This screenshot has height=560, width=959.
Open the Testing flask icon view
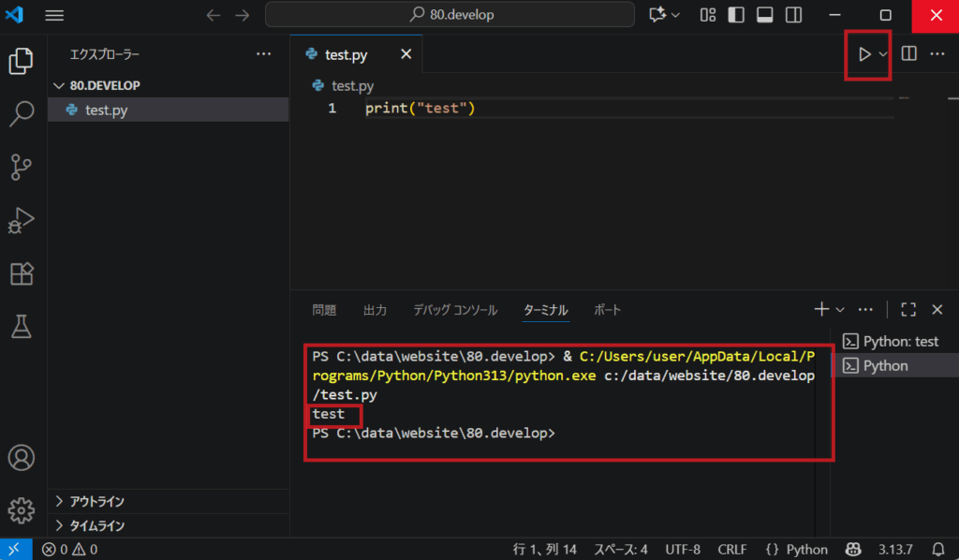pyautogui.click(x=21, y=326)
